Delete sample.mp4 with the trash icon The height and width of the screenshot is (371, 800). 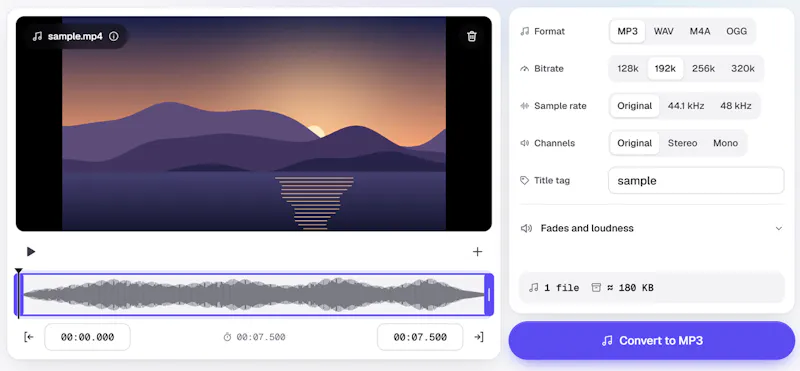point(471,36)
